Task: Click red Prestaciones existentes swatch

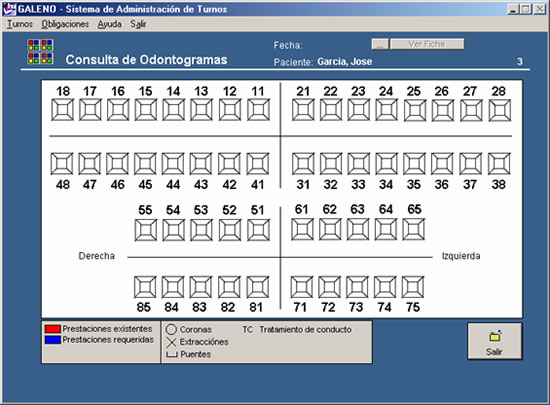Action: [53, 329]
